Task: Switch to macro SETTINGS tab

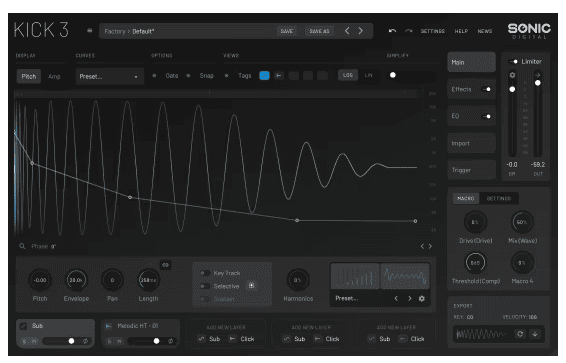Action: point(499,198)
